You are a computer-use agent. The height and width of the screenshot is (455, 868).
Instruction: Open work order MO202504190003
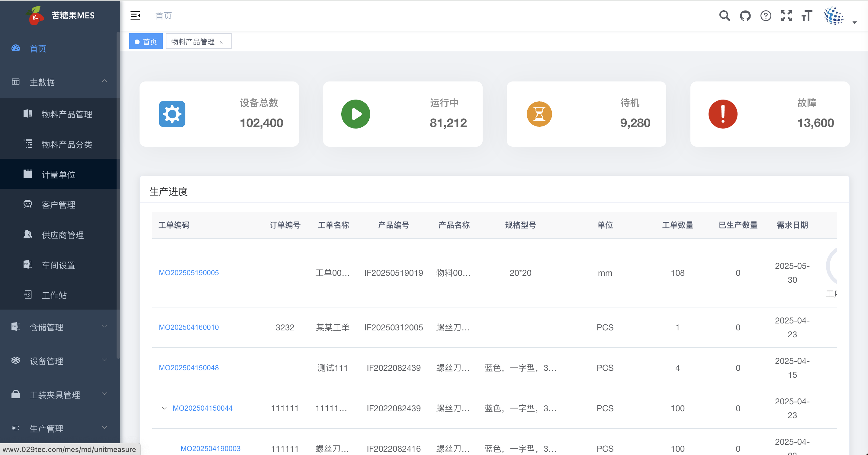(210, 448)
